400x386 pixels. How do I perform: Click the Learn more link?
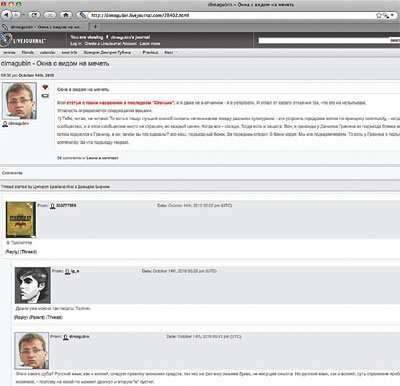point(150,44)
